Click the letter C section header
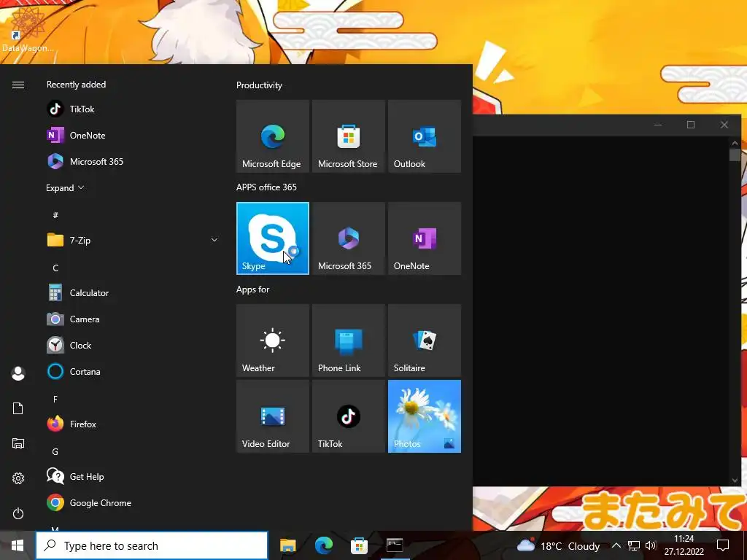747x560 pixels. pyautogui.click(x=55, y=268)
